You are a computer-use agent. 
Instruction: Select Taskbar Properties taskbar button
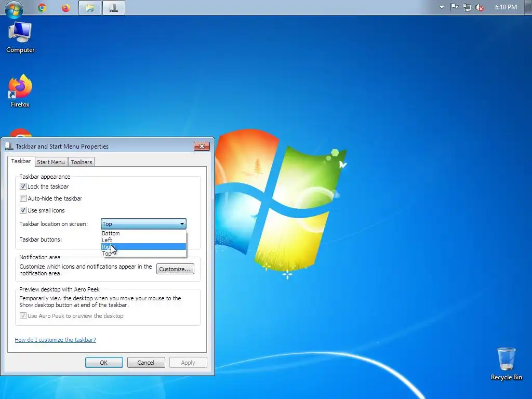click(114, 8)
